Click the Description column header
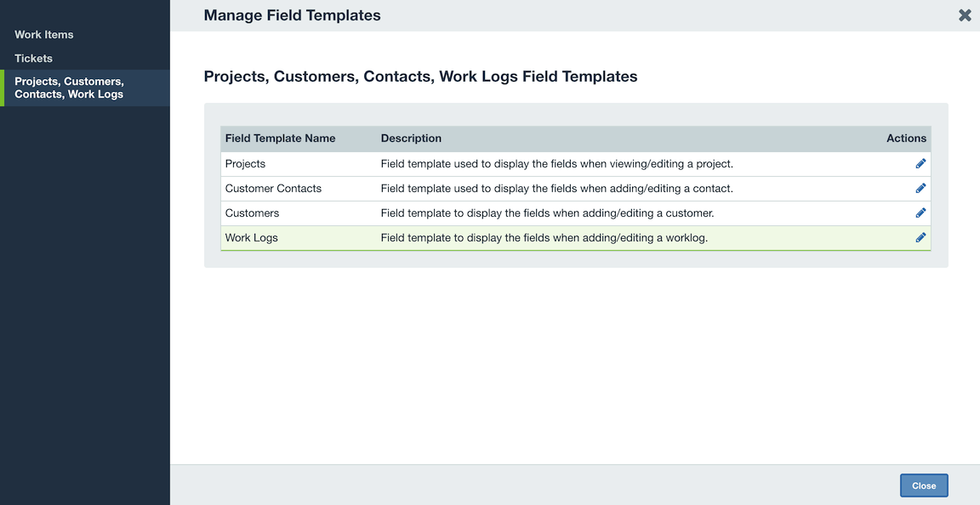Image resolution: width=980 pixels, height=505 pixels. tap(411, 138)
